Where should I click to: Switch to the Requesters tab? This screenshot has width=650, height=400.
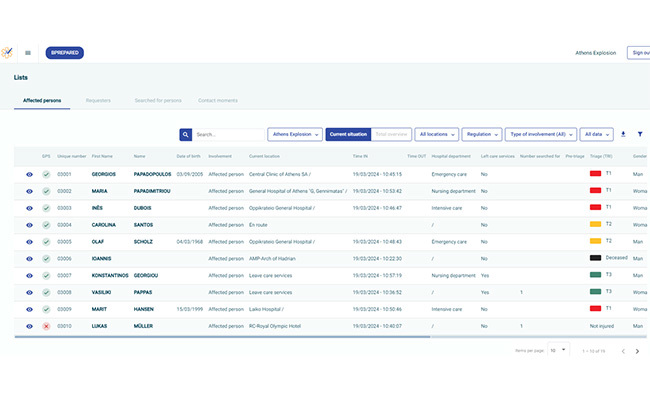click(x=98, y=101)
